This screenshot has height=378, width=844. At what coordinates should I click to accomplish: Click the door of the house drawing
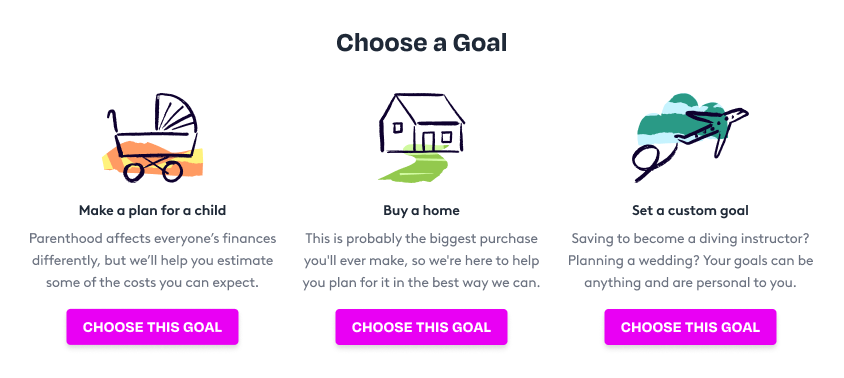click(x=428, y=141)
